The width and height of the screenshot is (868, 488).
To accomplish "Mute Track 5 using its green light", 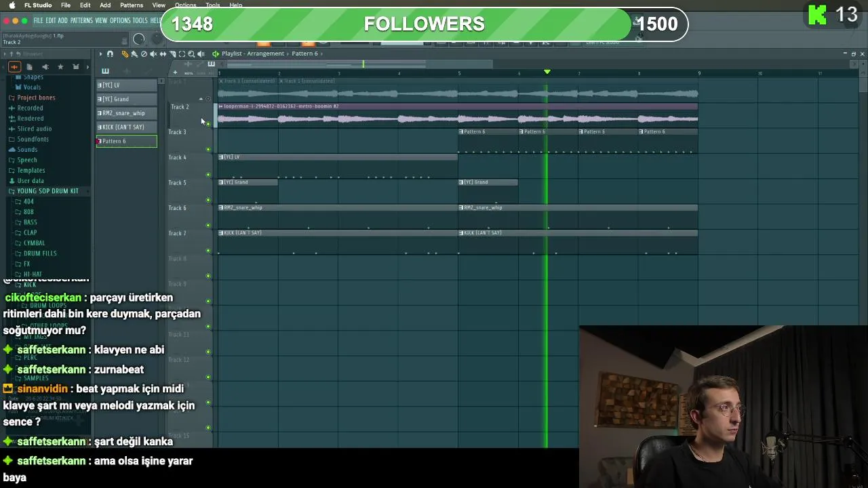I will tap(208, 200).
